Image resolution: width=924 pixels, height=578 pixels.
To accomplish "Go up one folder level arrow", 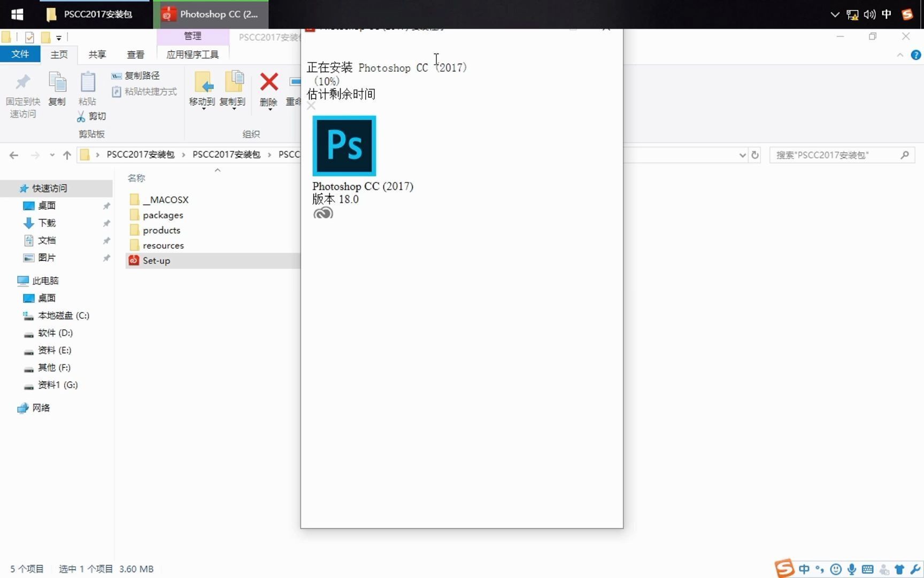I will [x=67, y=155].
